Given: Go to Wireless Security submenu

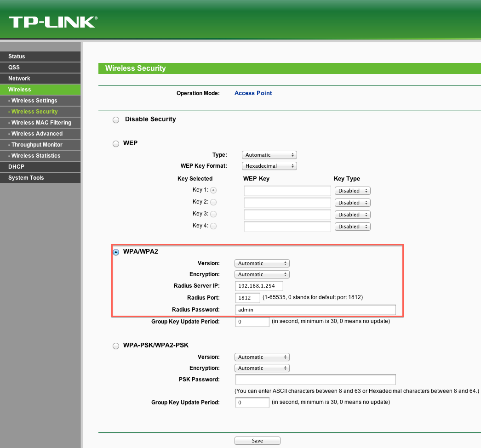Looking at the screenshot, I should click(40, 112).
